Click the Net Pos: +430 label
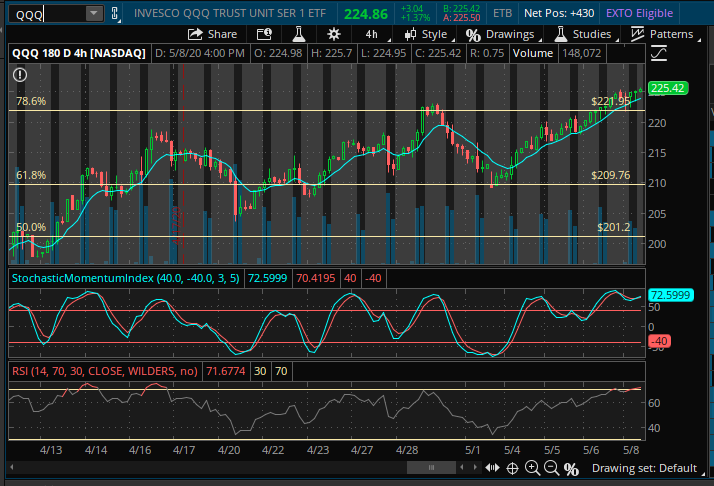This screenshot has height=486, width=714. tap(559, 13)
